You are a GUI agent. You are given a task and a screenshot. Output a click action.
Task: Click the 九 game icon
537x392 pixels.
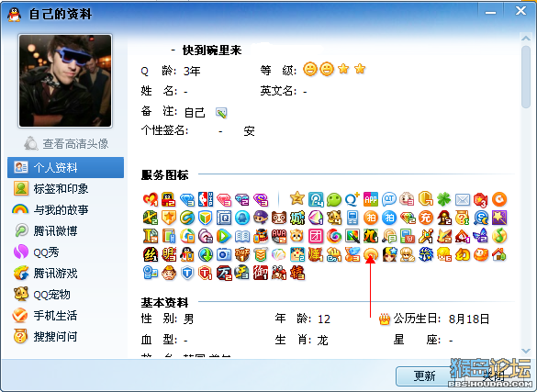coord(371,236)
